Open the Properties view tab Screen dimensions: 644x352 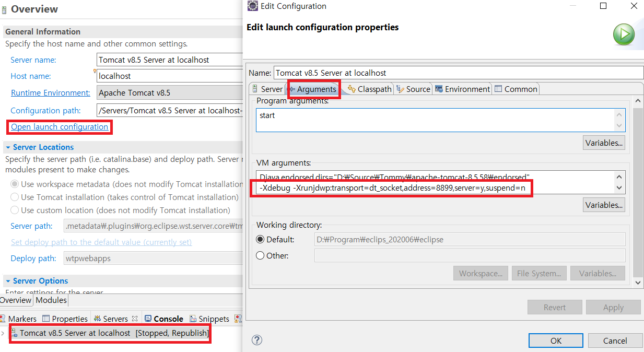pyautogui.click(x=65, y=319)
